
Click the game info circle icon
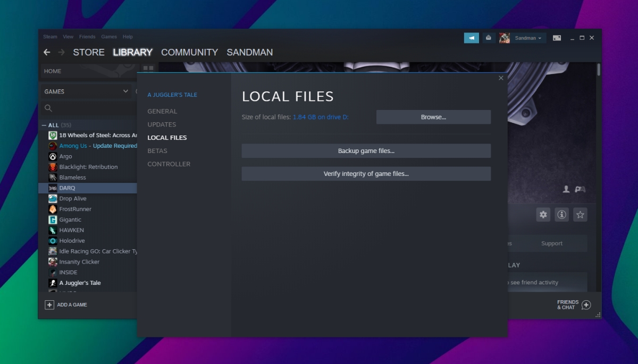pyautogui.click(x=561, y=215)
